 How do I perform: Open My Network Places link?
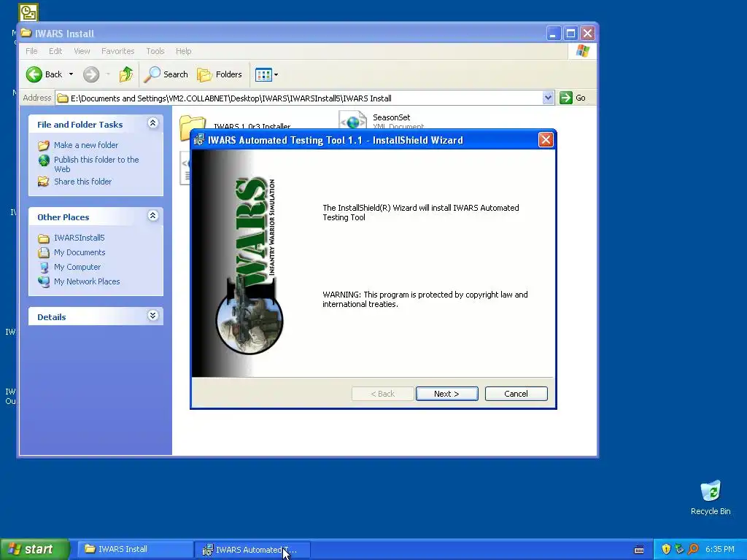click(87, 281)
